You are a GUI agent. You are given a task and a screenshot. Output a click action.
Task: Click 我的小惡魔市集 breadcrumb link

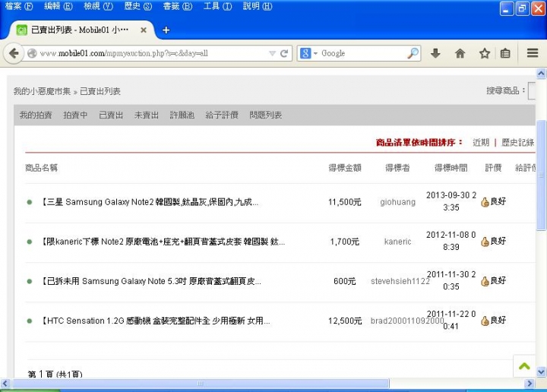click(x=42, y=91)
